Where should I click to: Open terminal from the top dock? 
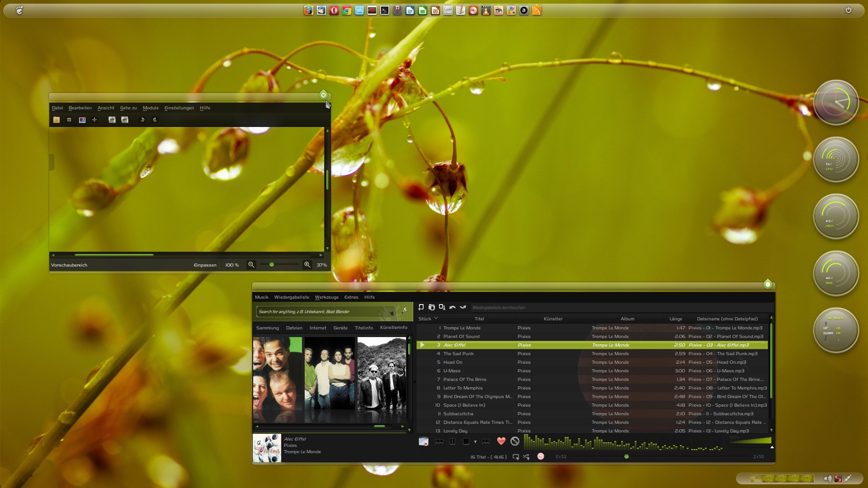[x=385, y=10]
